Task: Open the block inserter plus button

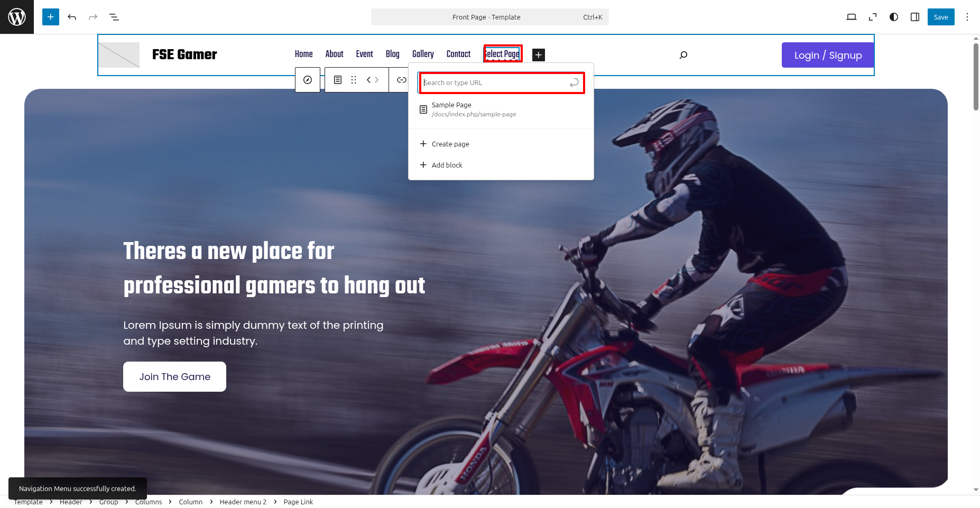Action: pos(51,17)
